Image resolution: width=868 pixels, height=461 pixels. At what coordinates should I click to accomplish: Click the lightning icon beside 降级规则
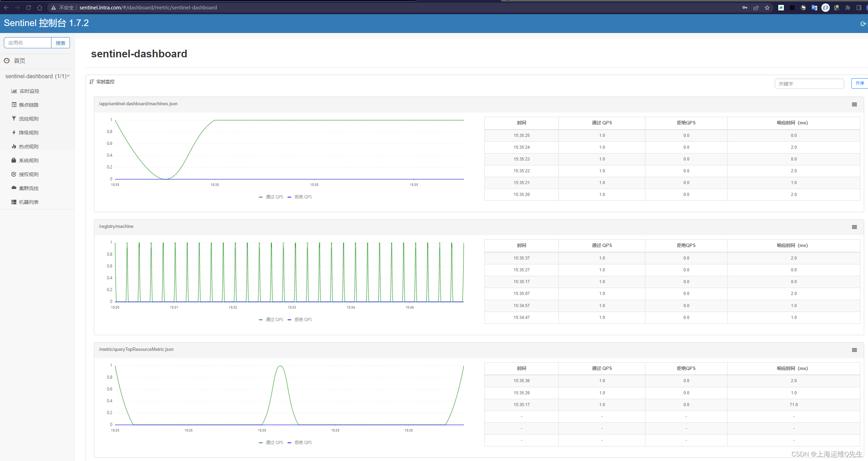pyautogui.click(x=14, y=132)
